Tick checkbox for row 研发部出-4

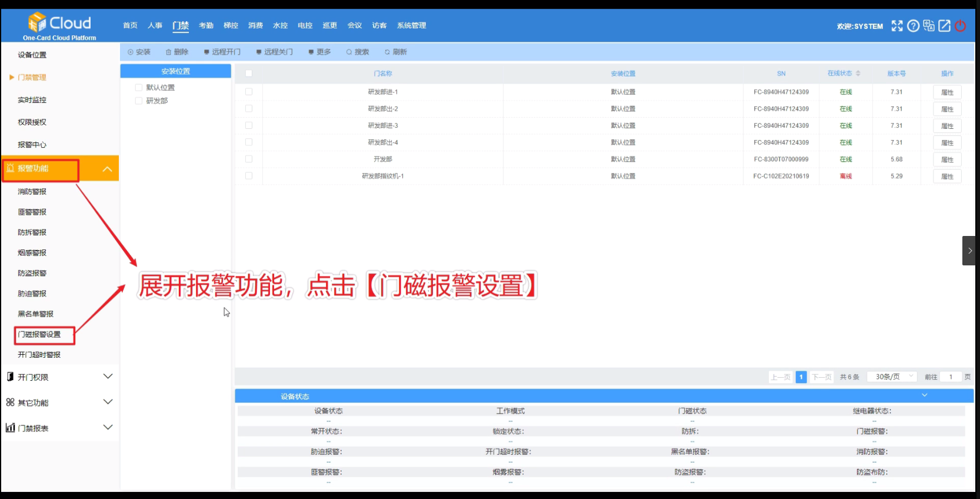[x=249, y=142]
